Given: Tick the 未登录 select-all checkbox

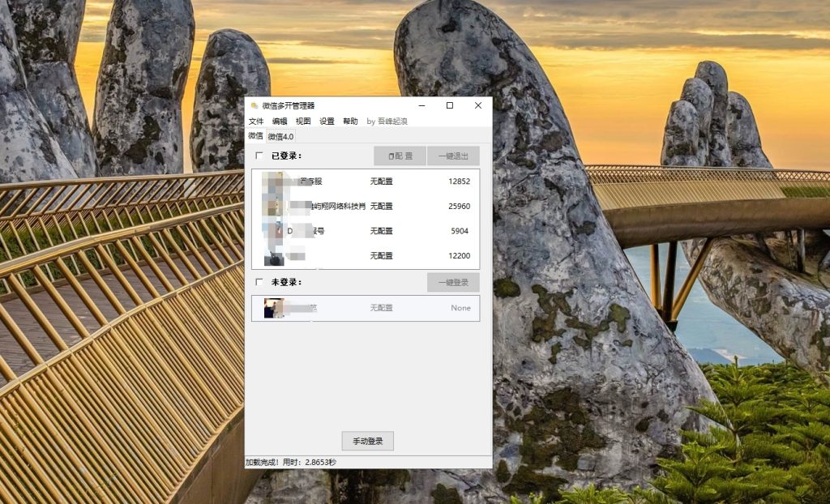Looking at the screenshot, I should coord(259,282).
